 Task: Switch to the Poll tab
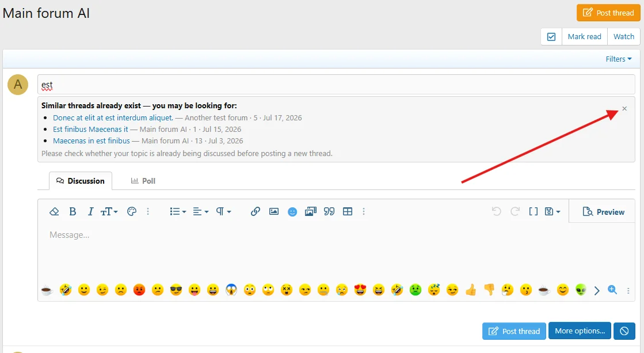[143, 181]
